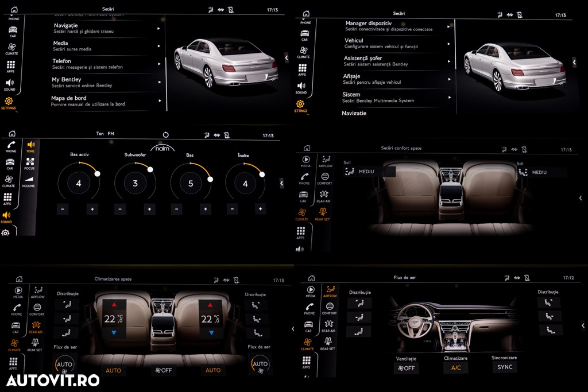Open SETTINGS gear in the Navigație-first settings screen
Screen dimensions: 588x392
pyautogui.click(x=9, y=103)
